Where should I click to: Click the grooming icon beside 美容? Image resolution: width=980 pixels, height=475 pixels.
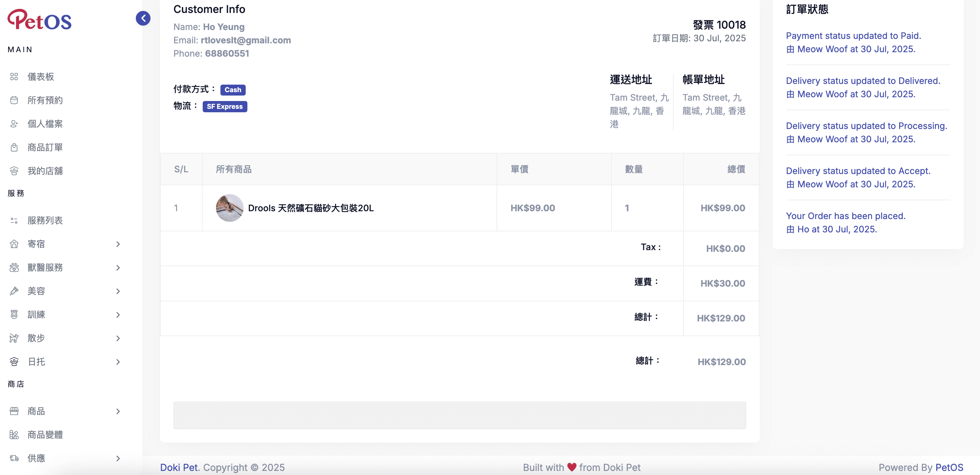(x=14, y=291)
